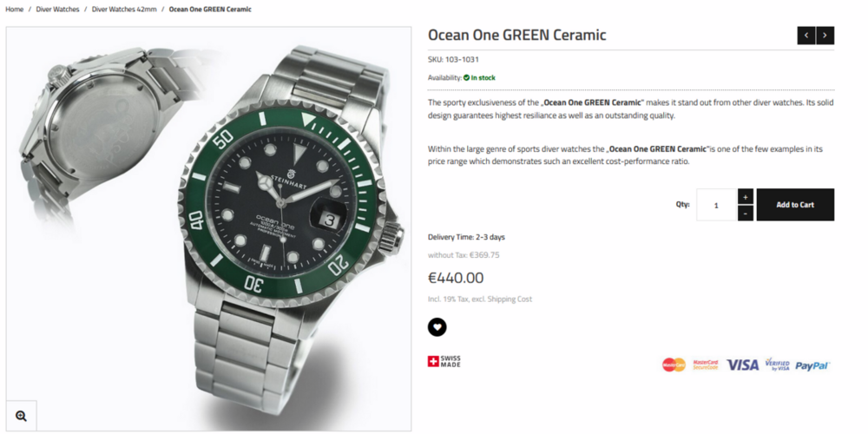Click the Verified by VISA logo

[x=775, y=365]
